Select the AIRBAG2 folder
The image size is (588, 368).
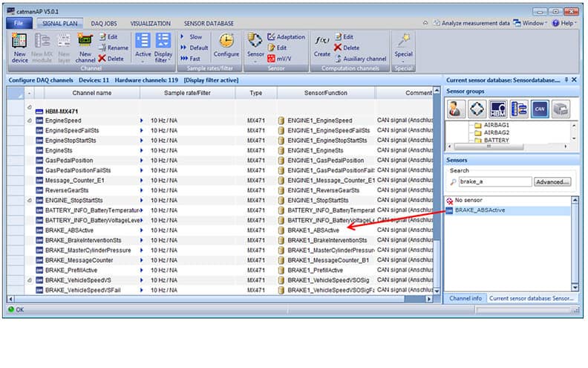tap(491, 132)
